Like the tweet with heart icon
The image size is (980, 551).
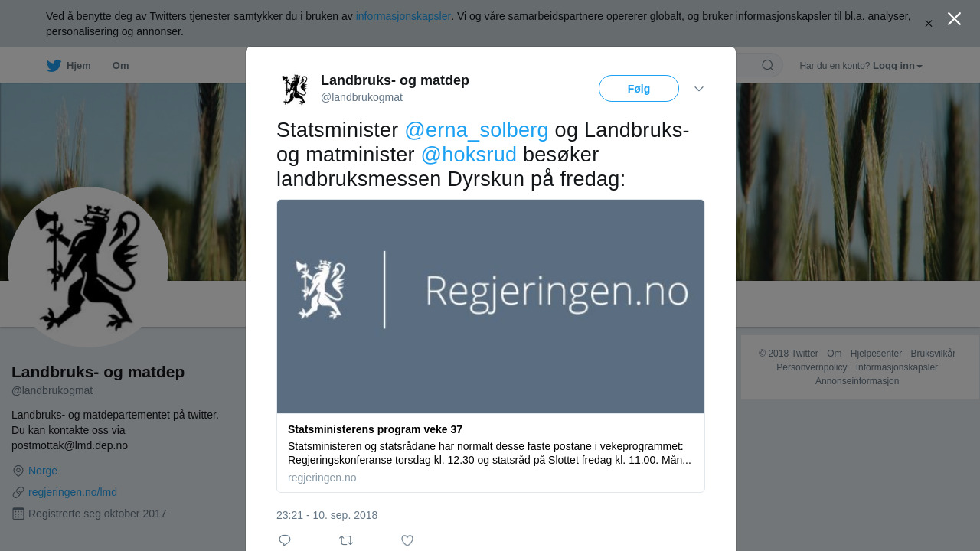click(x=407, y=540)
